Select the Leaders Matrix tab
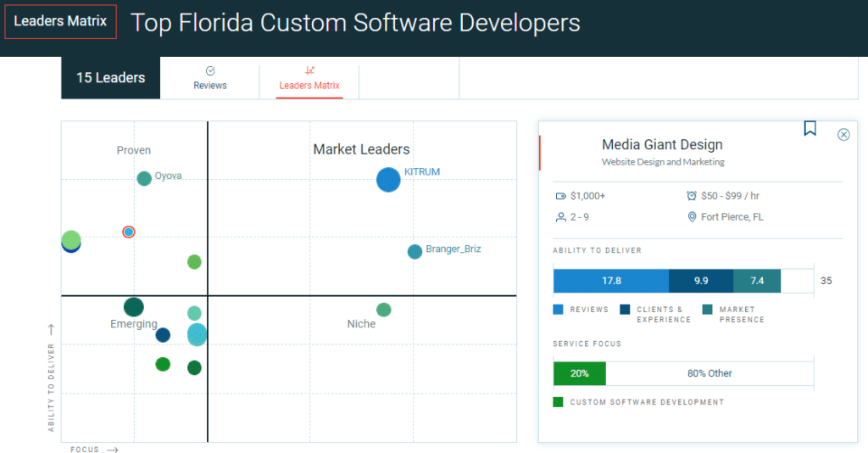Image resolution: width=868 pixels, height=453 pixels. 309,78
